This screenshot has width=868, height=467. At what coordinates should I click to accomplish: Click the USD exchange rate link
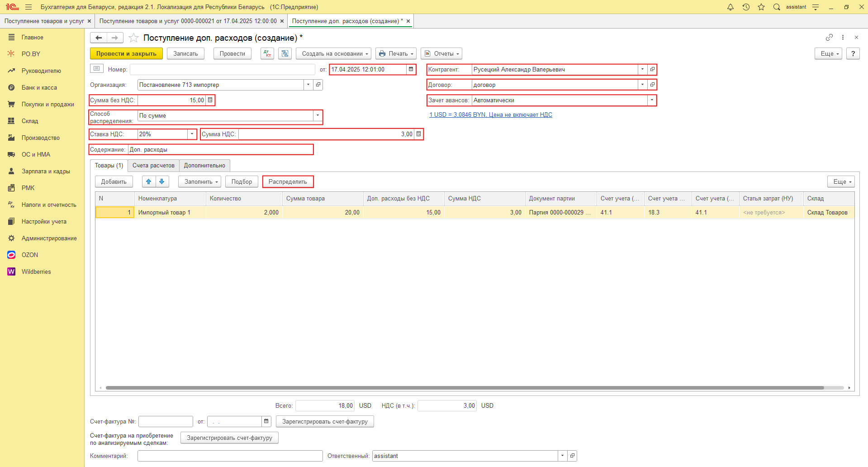(x=490, y=114)
